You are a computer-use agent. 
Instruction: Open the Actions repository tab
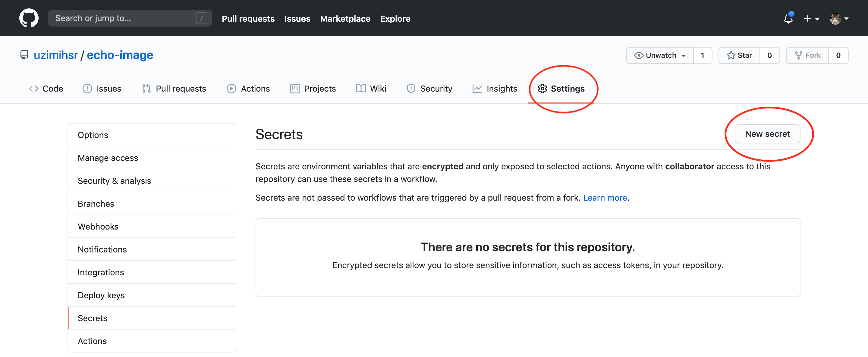pyautogui.click(x=248, y=89)
